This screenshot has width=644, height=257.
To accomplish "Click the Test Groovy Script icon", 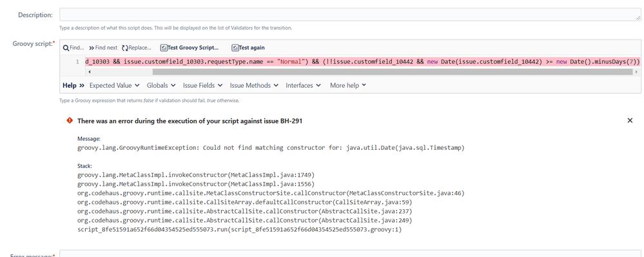I will pos(164,48).
